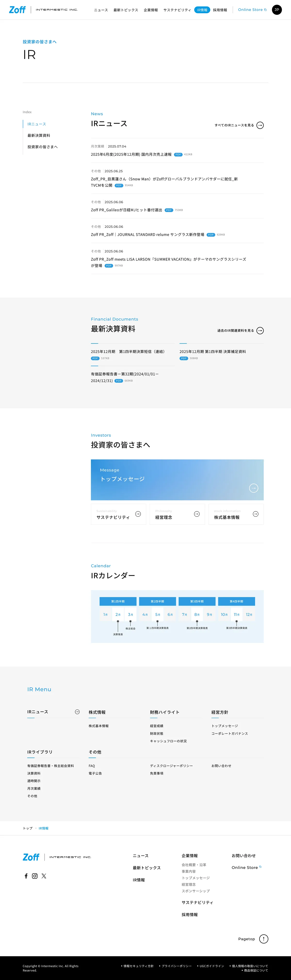
Task: Click the 第1四半期 header in the IR calendar
Action: pos(118,602)
